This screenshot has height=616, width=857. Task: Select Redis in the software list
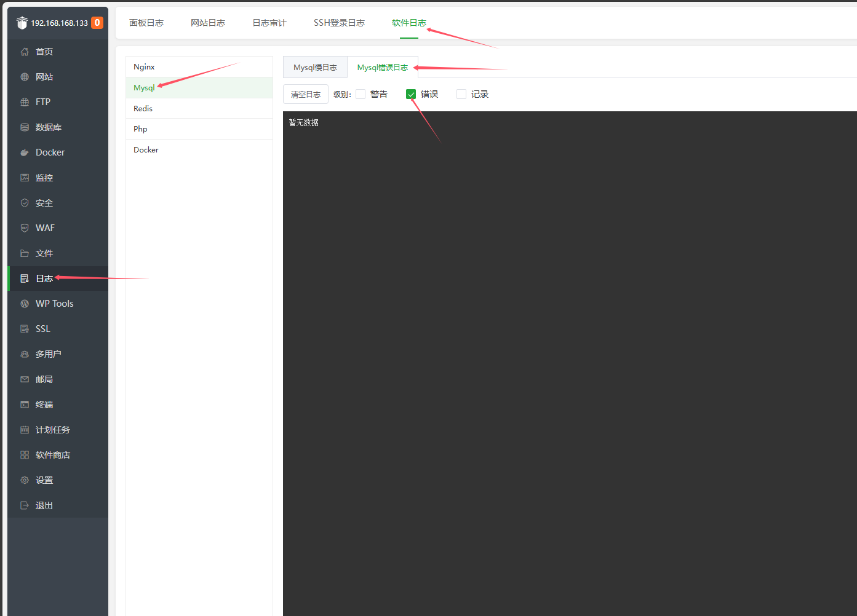click(x=199, y=108)
